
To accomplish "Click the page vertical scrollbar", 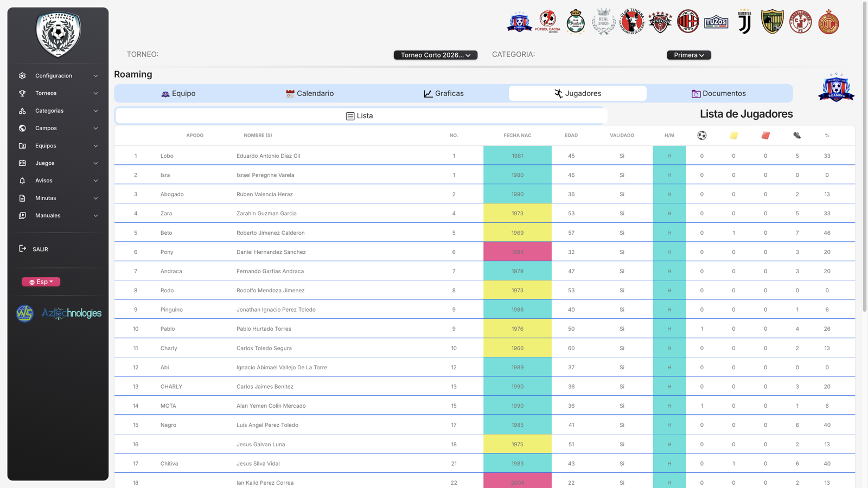I will click(865, 157).
